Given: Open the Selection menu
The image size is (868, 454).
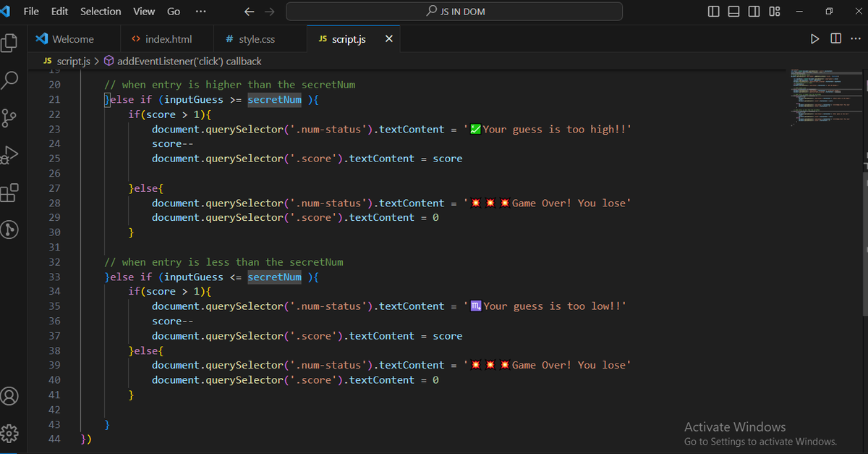Looking at the screenshot, I should [101, 12].
